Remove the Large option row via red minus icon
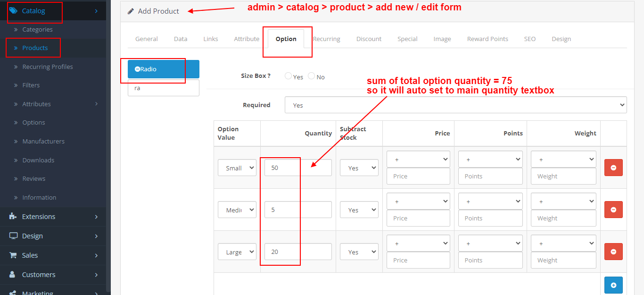 [613, 252]
